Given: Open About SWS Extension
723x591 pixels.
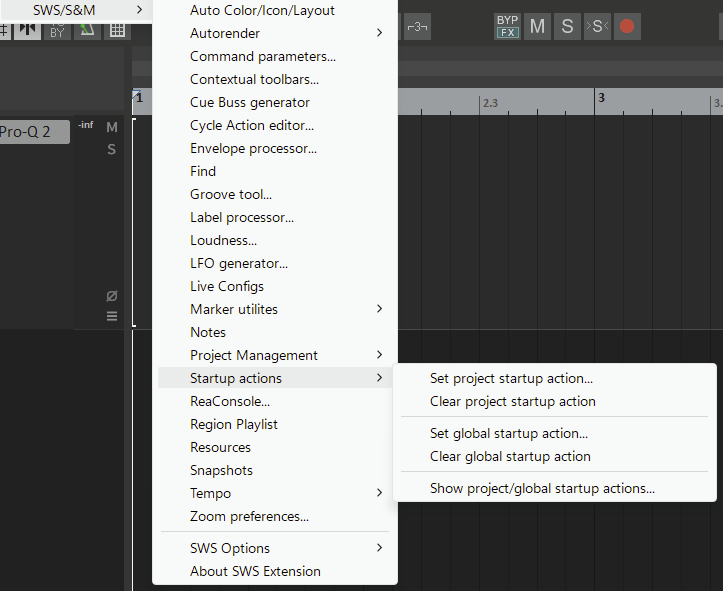Looking at the screenshot, I should (255, 571).
